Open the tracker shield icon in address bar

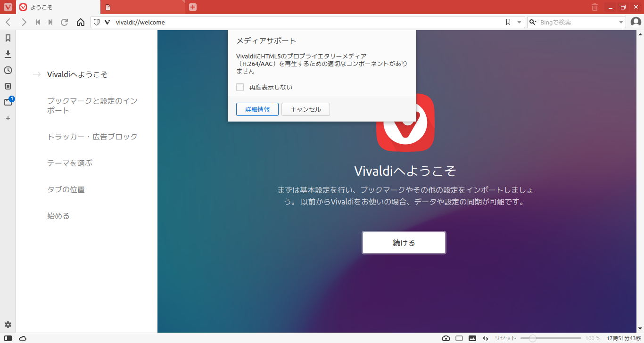97,22
